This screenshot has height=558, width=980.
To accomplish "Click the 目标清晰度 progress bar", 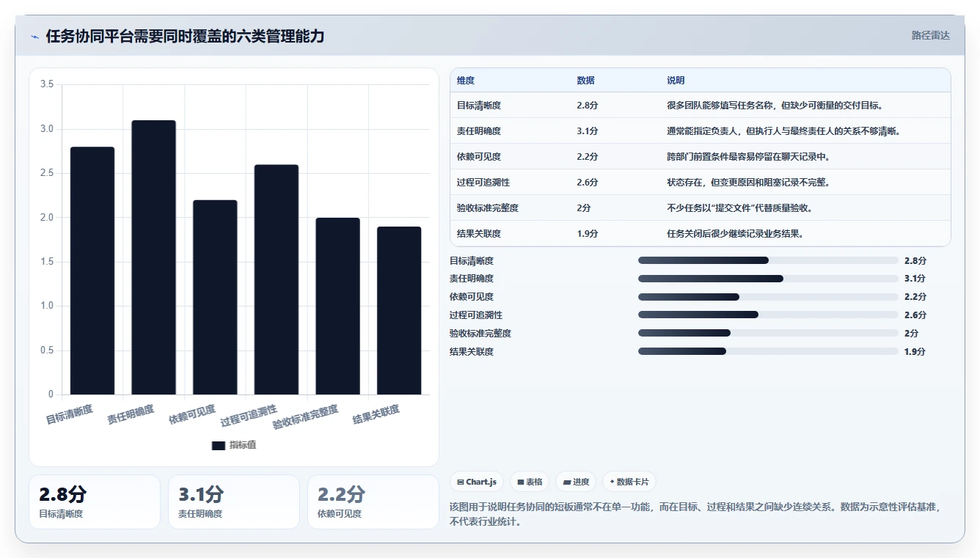I will pos(768,260).
